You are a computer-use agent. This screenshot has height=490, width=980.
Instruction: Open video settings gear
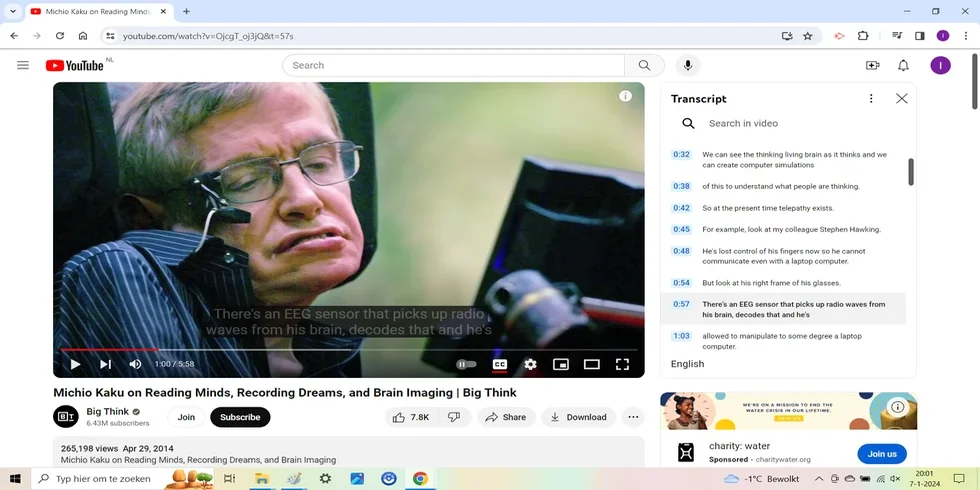click(530, 365)
